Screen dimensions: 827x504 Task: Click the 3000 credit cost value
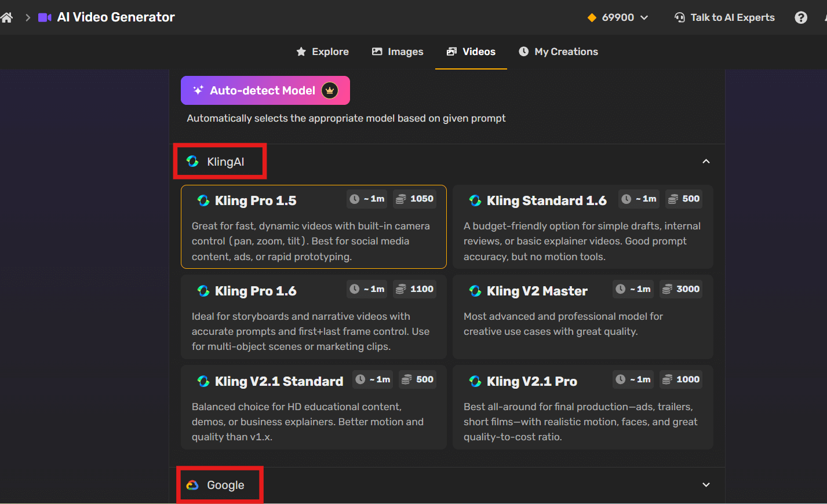(x=688, y=289)
